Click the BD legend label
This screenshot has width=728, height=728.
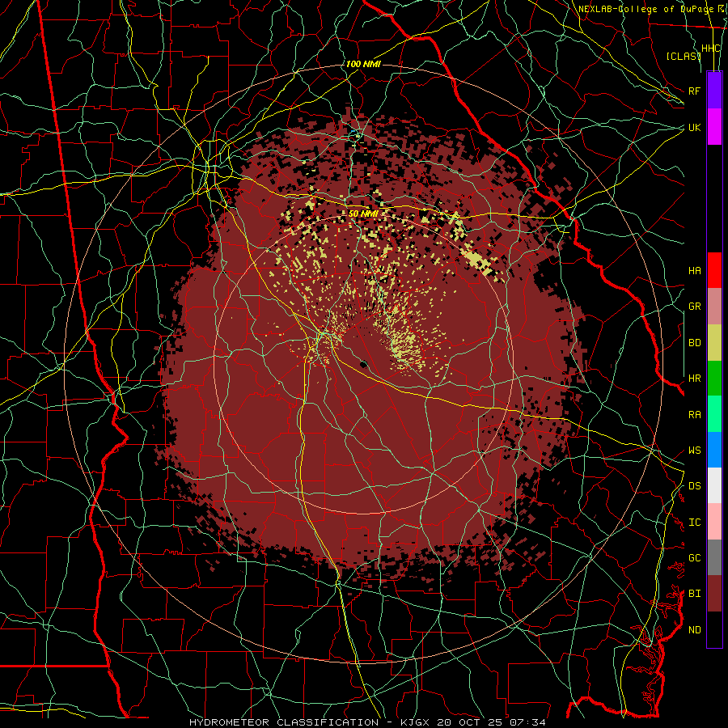point(695,343)
